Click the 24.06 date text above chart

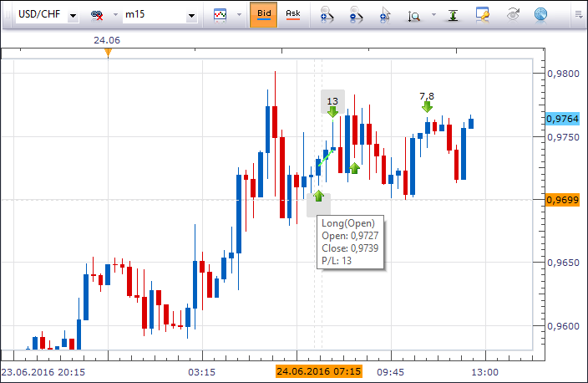[107, 40]
